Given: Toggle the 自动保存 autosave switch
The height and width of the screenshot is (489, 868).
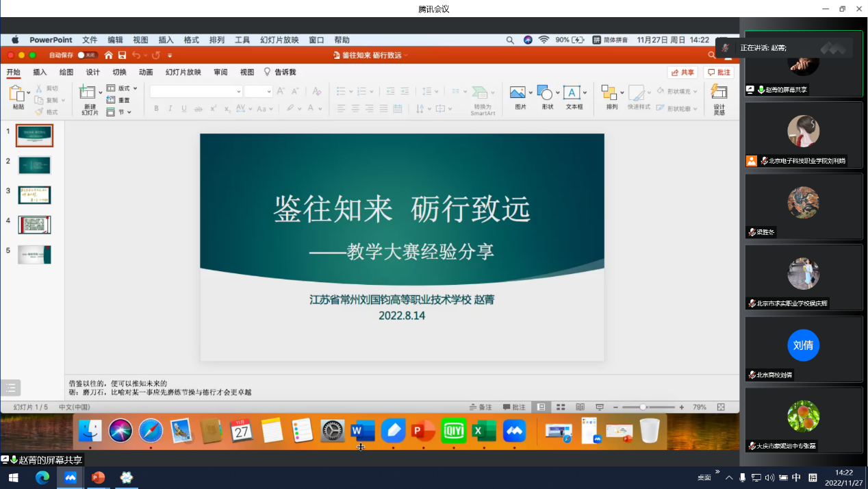Looking at the screenshot, I should tap(86, 55).
